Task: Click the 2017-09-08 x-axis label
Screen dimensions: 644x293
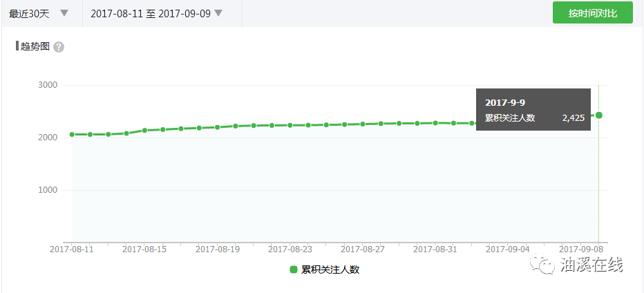Action: (x=582, y=249)
